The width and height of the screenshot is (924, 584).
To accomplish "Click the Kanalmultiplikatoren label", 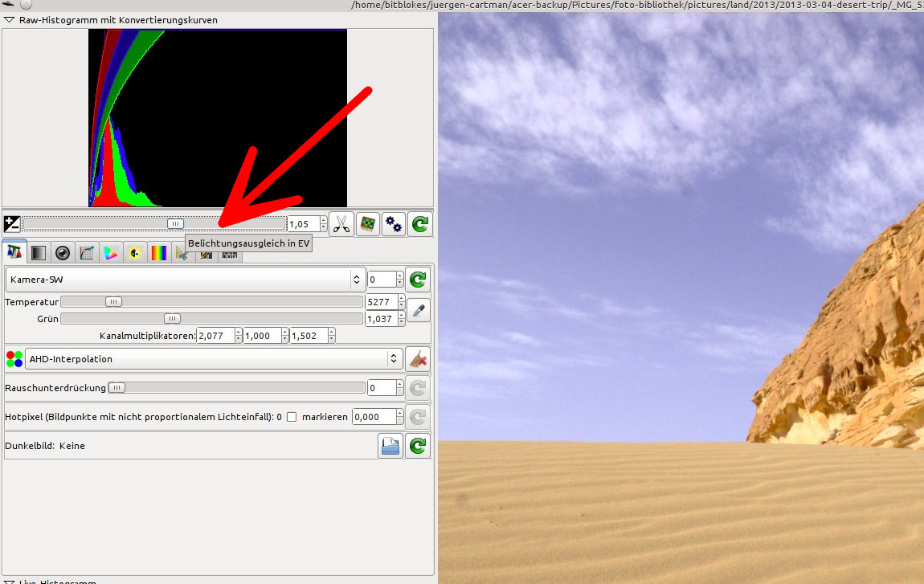I will 147,336.
